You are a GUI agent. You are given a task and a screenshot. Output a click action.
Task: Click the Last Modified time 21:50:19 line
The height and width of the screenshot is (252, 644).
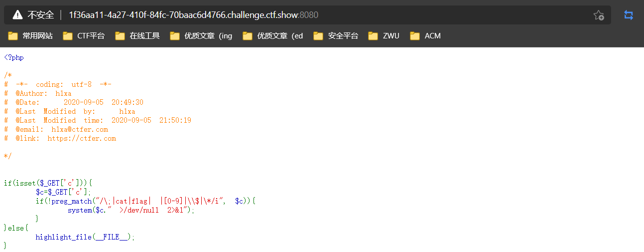(x=98, y=120)
